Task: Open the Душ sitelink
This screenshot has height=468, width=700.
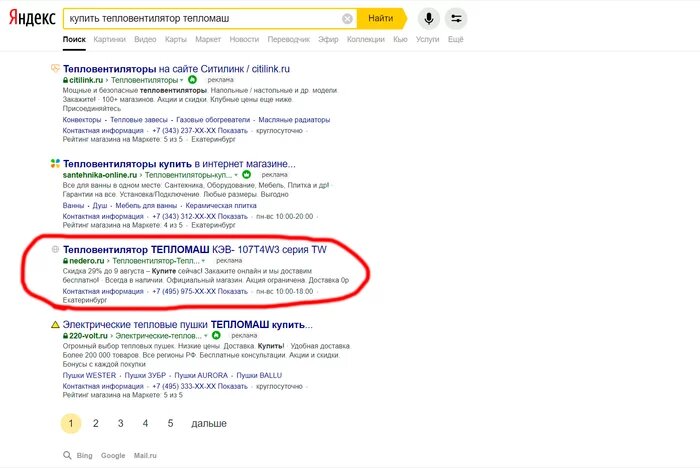Action: [100, 205]
